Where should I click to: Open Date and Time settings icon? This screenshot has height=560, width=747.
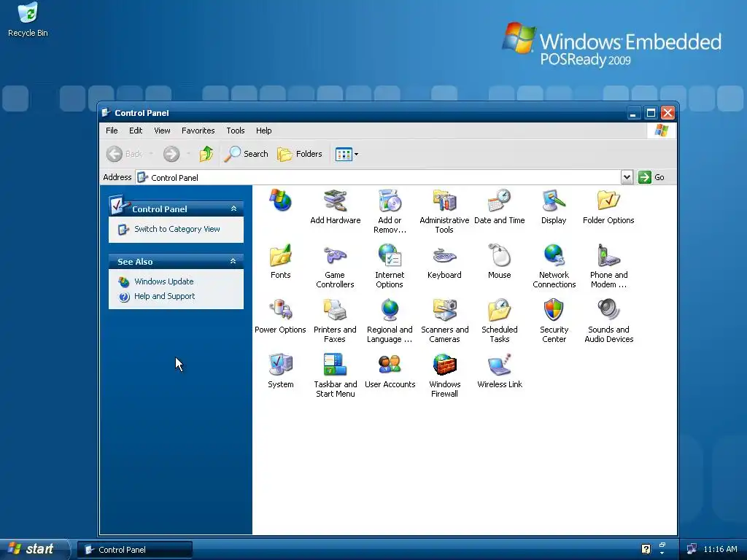[499, 201]
